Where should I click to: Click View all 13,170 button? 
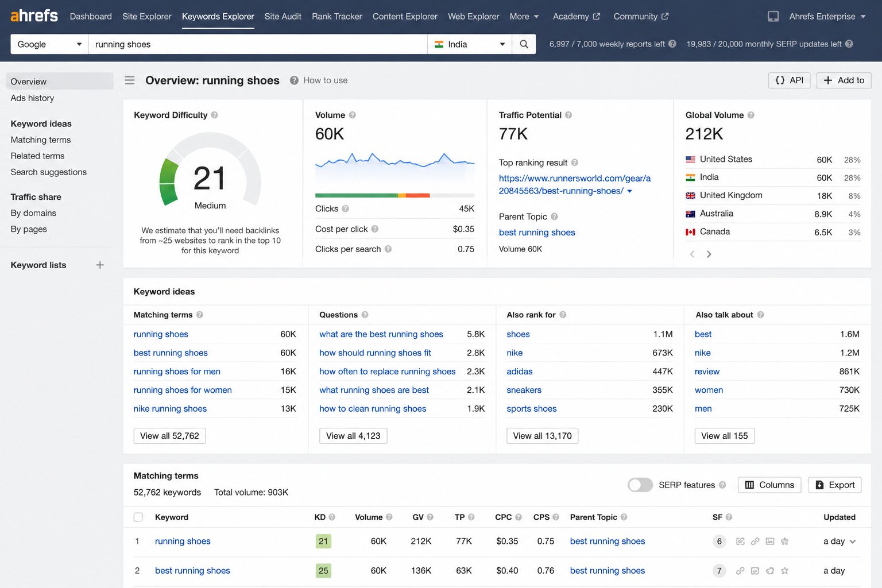click(542, 436)
